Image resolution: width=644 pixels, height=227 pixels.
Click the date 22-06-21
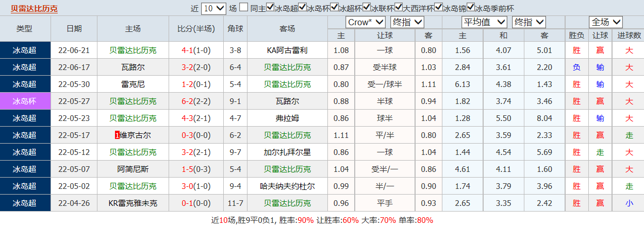click(x=74, y=50)
